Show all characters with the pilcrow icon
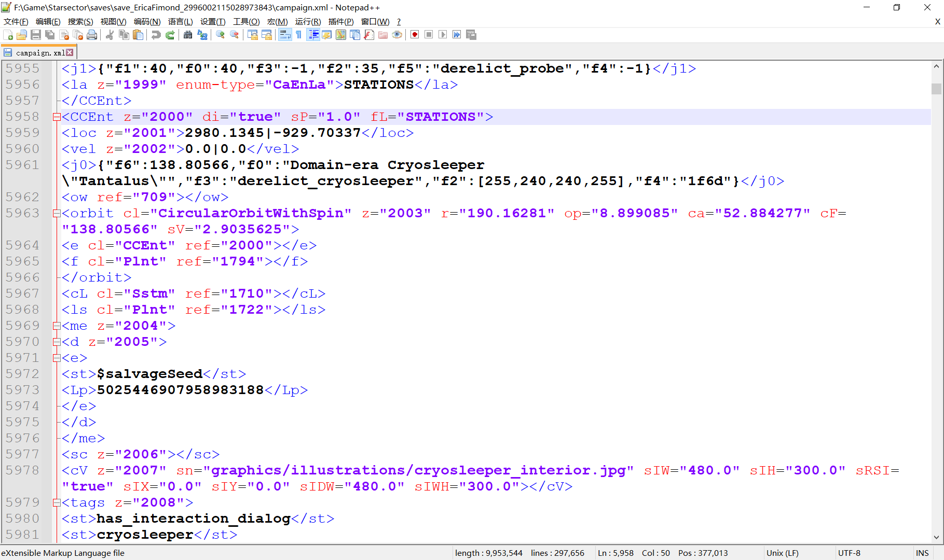 click(x=299, y=35)
